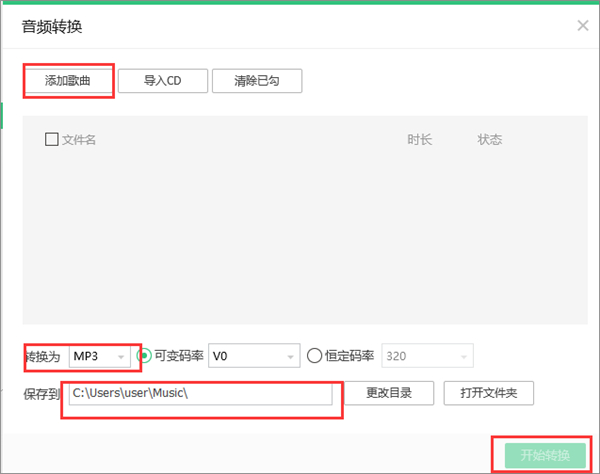The image size is (600, 474).
Task: Open the 320 constant bitrate dropdown
Action: pyautogui.click(x=427, y=356)
